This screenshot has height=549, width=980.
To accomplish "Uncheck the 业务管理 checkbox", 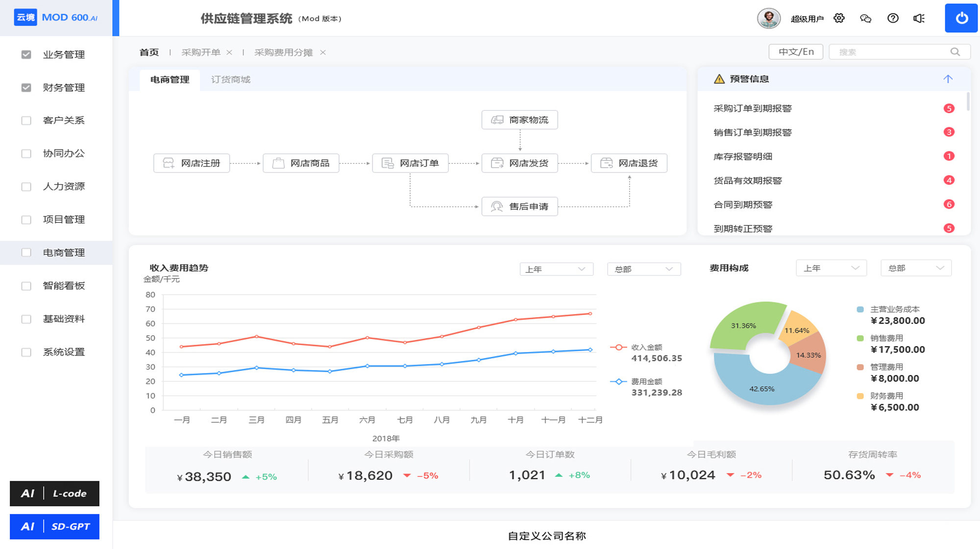I will (x=26, y=54).
